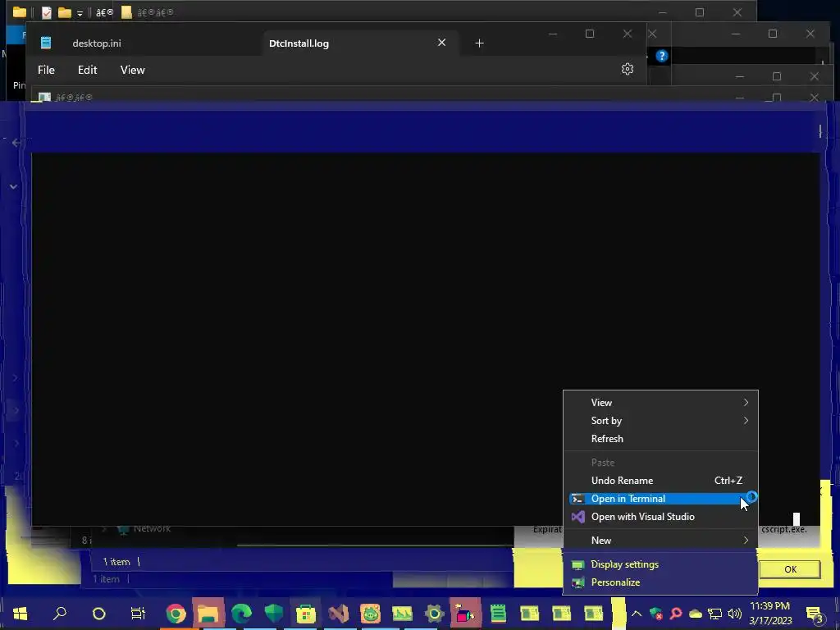Expand the Sort by submenu
Viewport: 840px width, 630px height.
pyautogui.click(x=660, y=421)
